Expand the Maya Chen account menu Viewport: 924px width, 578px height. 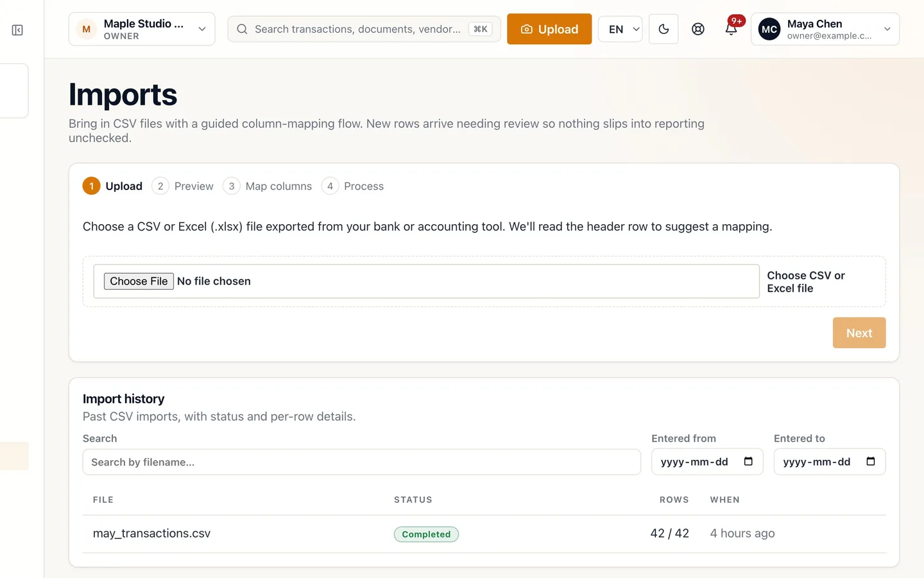point(825,29)
